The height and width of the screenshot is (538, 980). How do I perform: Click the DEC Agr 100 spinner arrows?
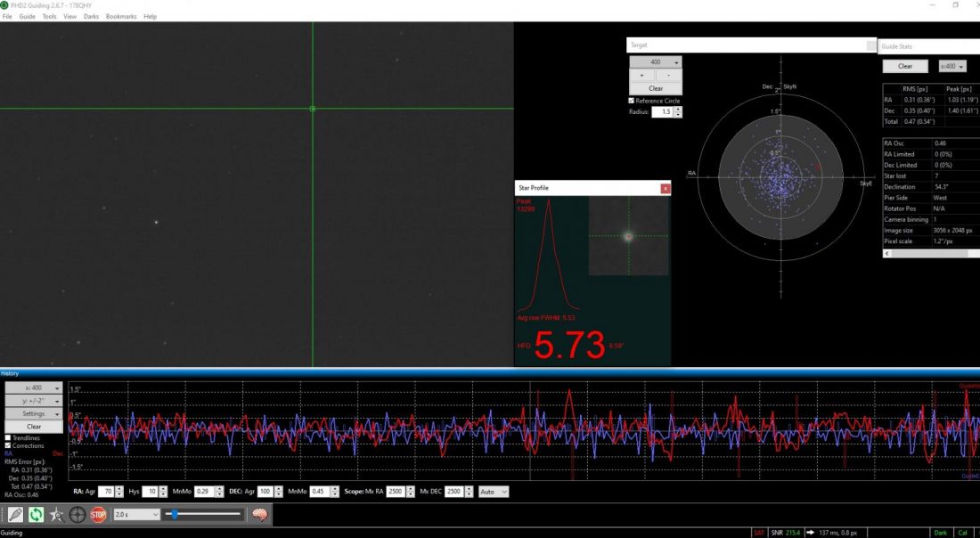click(279, 492)
